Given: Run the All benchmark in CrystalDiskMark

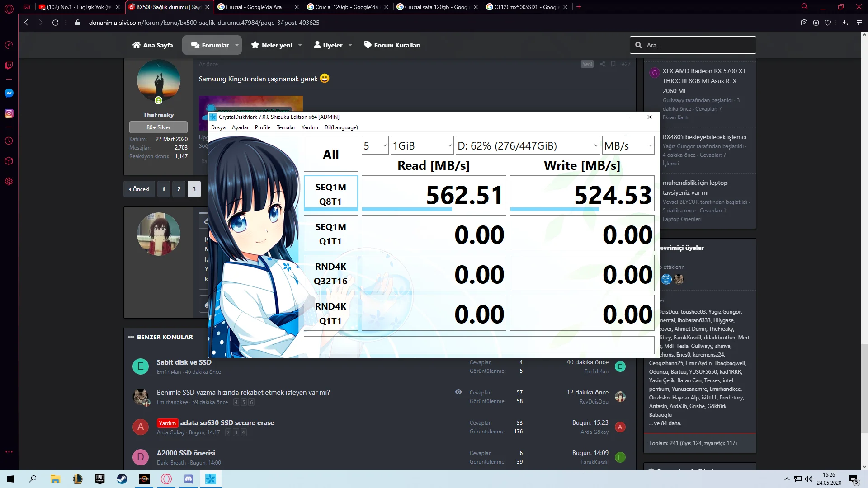Looking at the screenshot, I should (x=330, y=154).
